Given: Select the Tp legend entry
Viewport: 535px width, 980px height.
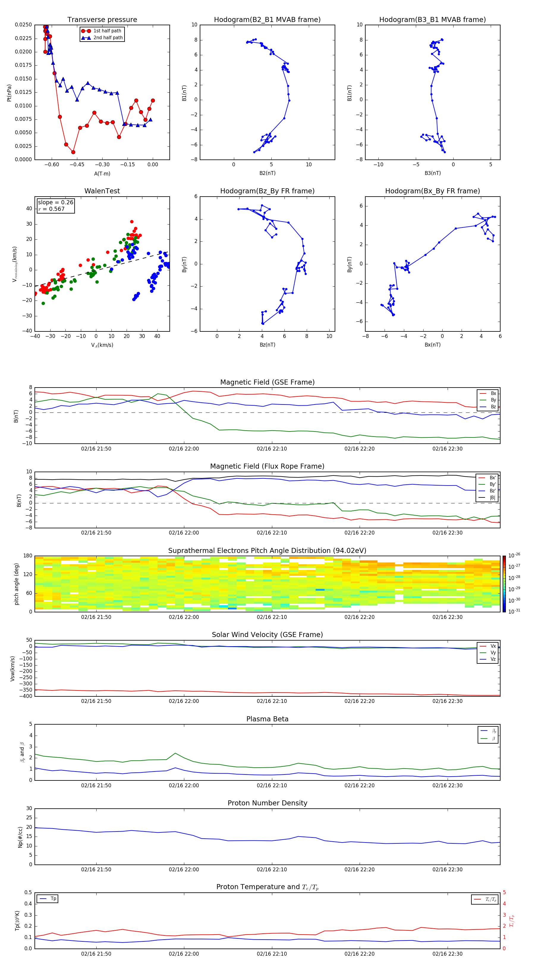Looking at the screenshot, I should point(48,899).
